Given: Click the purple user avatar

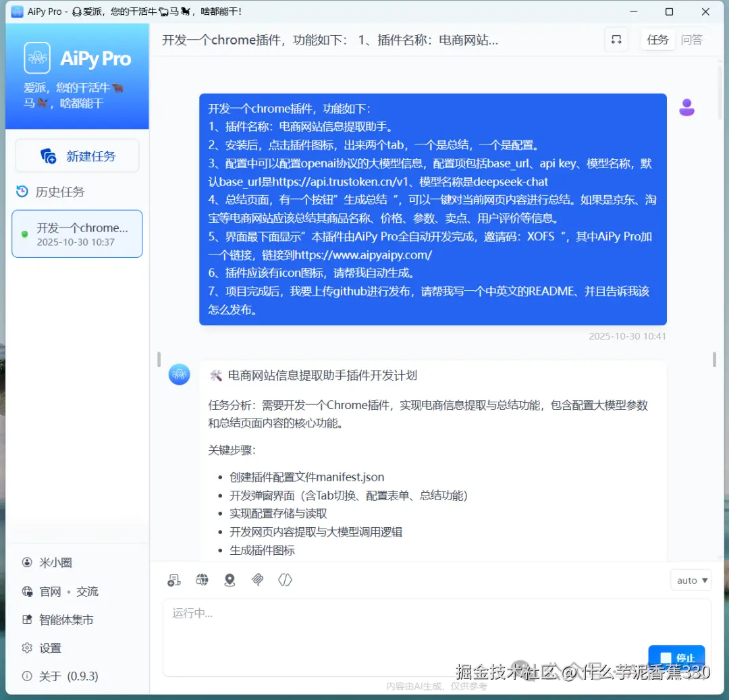Looking at the screenshot, I should point(686,107).
